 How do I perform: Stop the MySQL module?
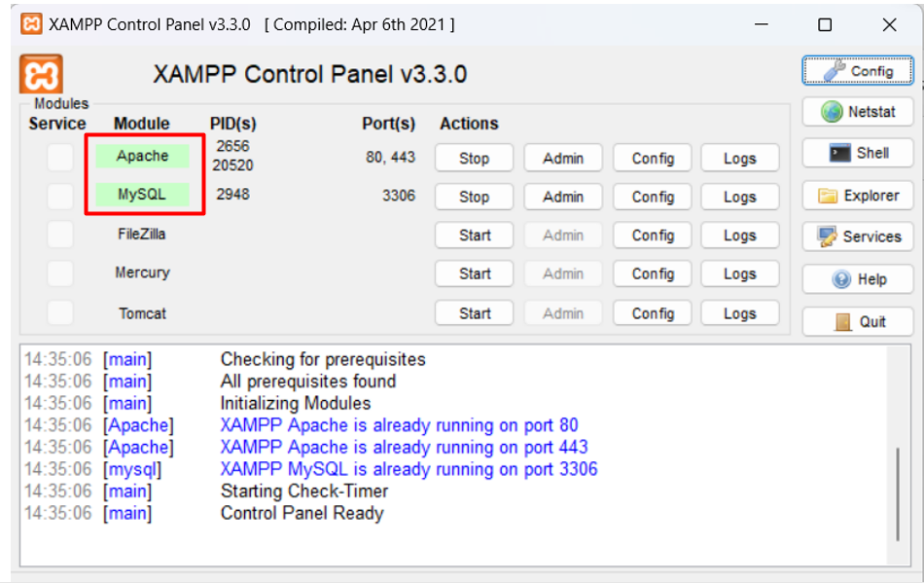(474, 197)
